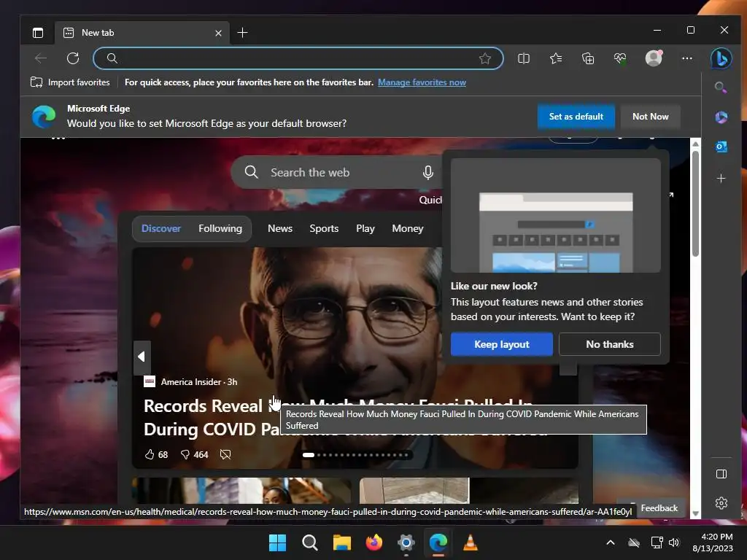747x560 pixels.
Task: Open taskbar Search
Action: (309, 542)
